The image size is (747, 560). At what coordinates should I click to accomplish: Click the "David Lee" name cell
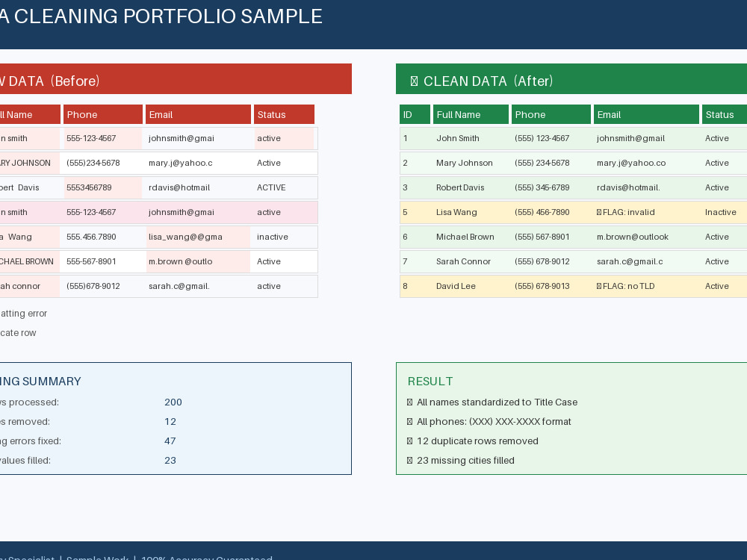coord(456,286)
